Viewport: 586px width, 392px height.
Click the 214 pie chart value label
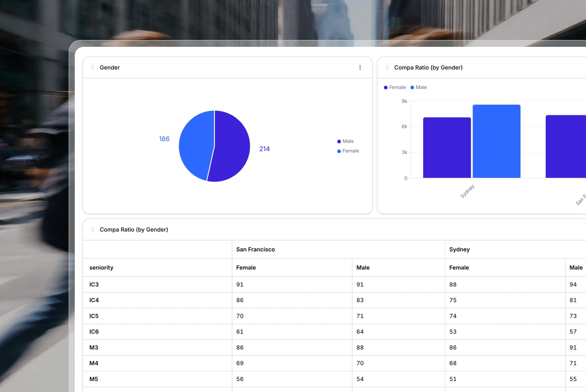pyautogui.click(x=264, y=149)
